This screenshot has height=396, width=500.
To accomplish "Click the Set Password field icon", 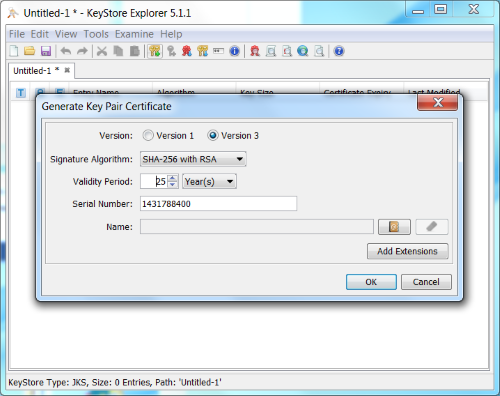I will coord(218,51).
